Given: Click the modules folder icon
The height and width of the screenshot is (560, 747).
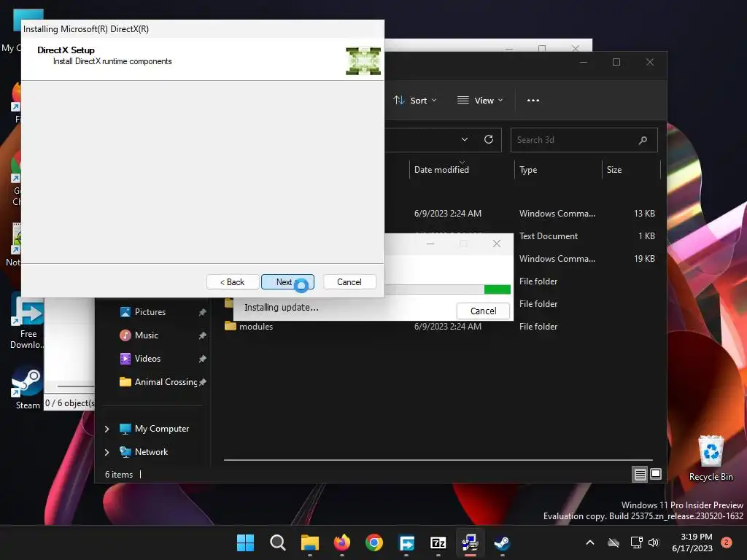Looking at the screenshot, I should click(x=231, y=326).
